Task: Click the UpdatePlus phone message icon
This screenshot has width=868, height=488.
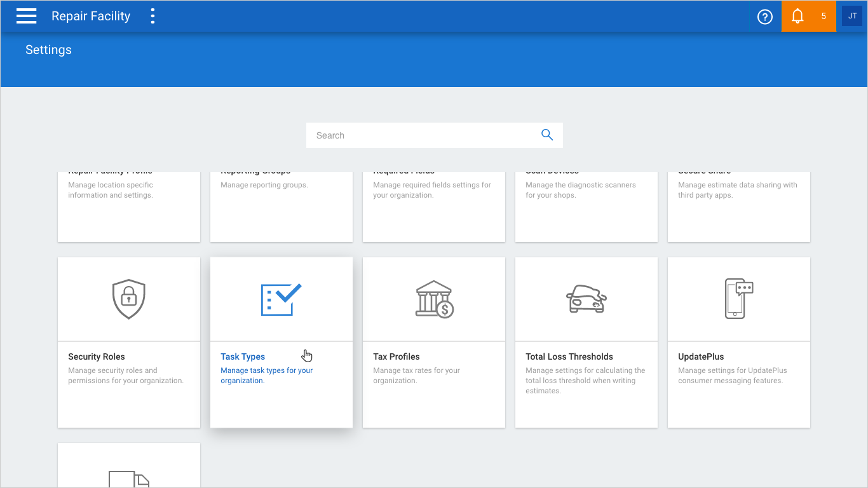Action: [738, 298]
